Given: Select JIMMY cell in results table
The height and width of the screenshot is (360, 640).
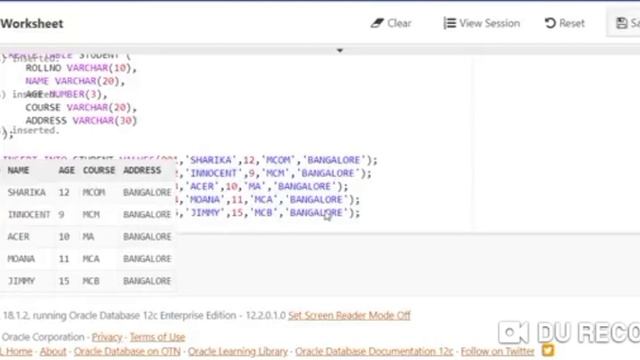Looking at the screenshot, I should (21, 281).
